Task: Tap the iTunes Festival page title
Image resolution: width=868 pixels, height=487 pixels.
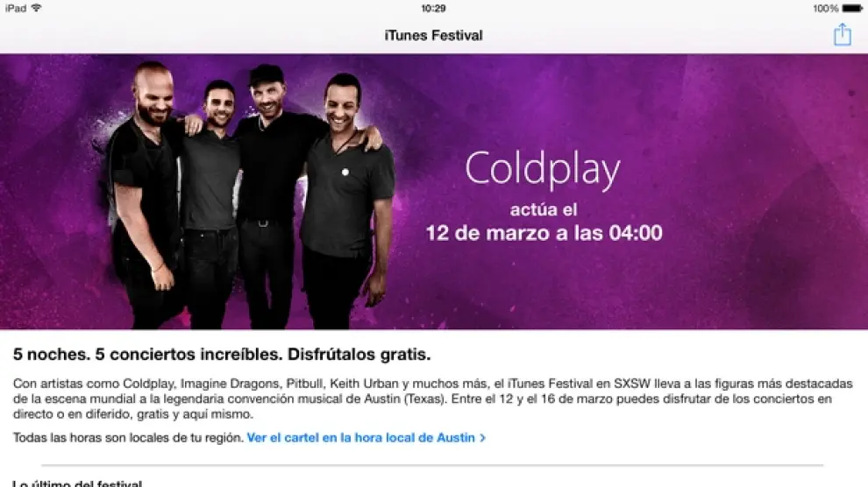Action: 433,35
